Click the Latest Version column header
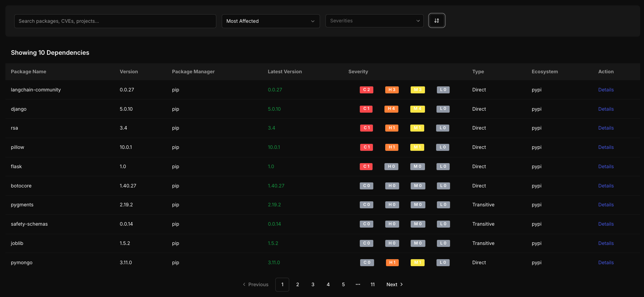Image resolution: width=644 pixels, height=297 pixels. [285, 72]
